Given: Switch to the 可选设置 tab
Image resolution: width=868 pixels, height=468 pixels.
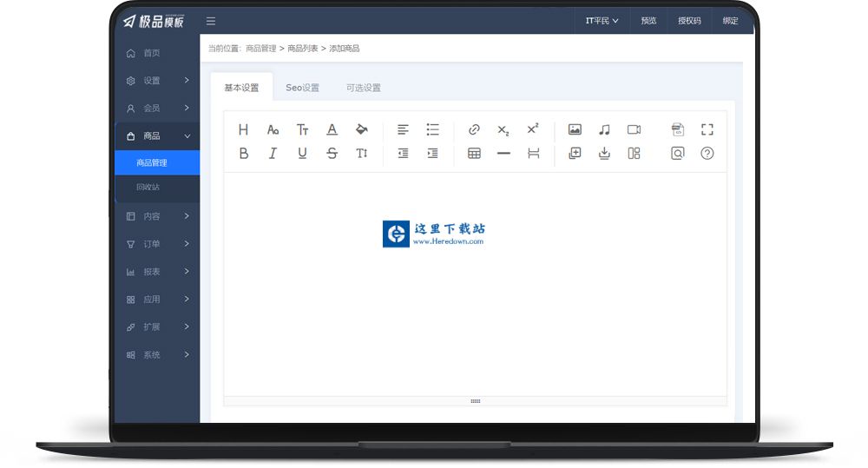Looking at the screenshot, I should [363, 88].
